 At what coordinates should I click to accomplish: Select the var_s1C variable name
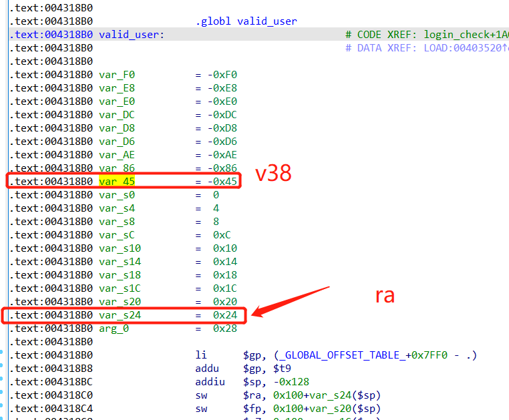pyautogui.click(x=120, y=288)
